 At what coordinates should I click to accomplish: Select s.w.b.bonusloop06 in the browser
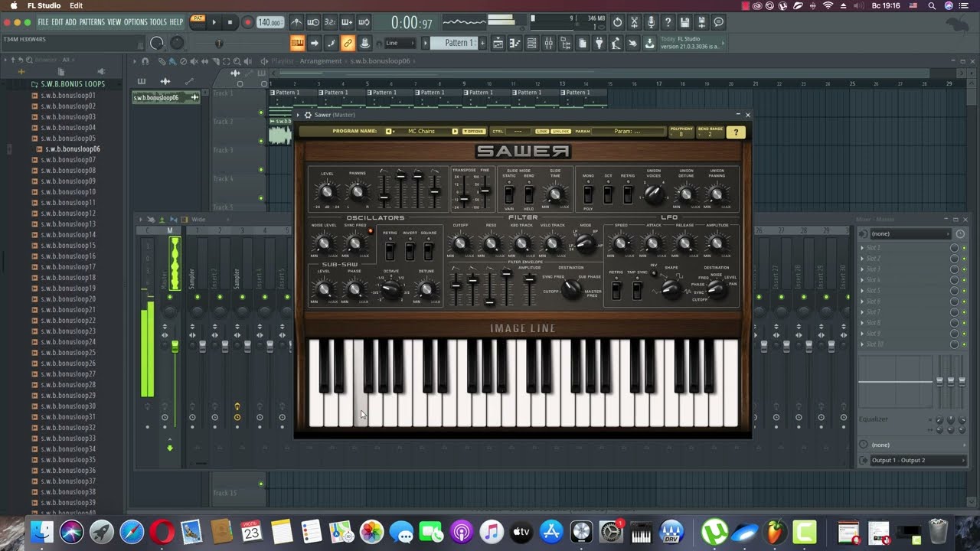[x=72, y=149]
